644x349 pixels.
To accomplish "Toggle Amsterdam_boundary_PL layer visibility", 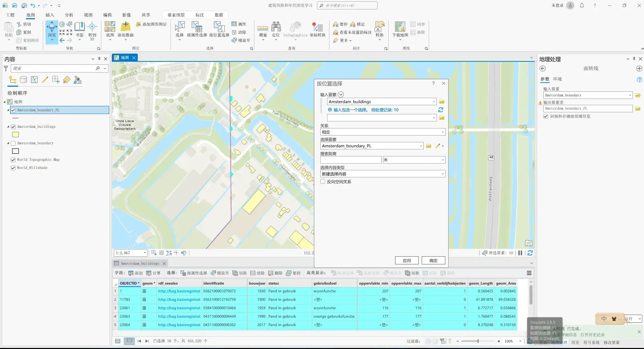I will pyautogui.click(x=13, y=110).
